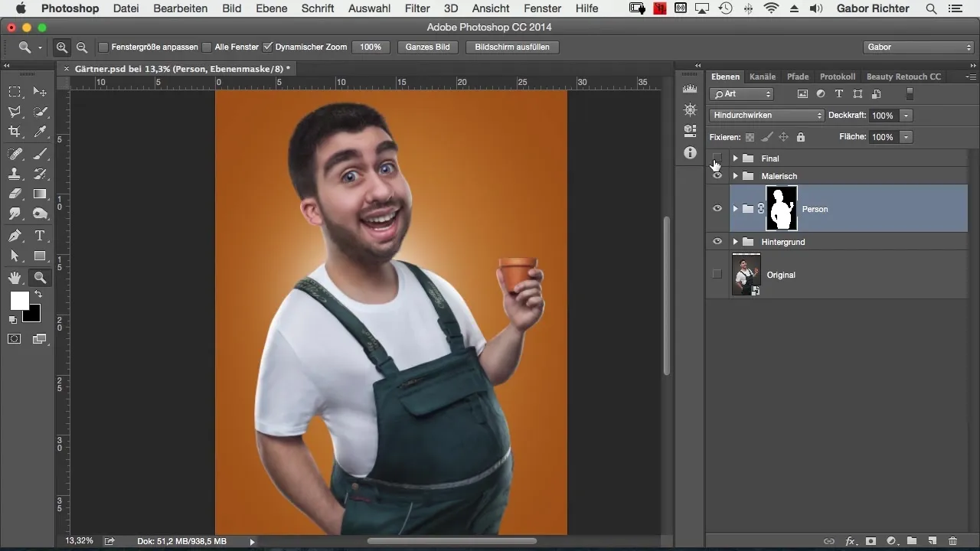
Task: Delete layer with trash icon
Action: (x=952, y=541)
